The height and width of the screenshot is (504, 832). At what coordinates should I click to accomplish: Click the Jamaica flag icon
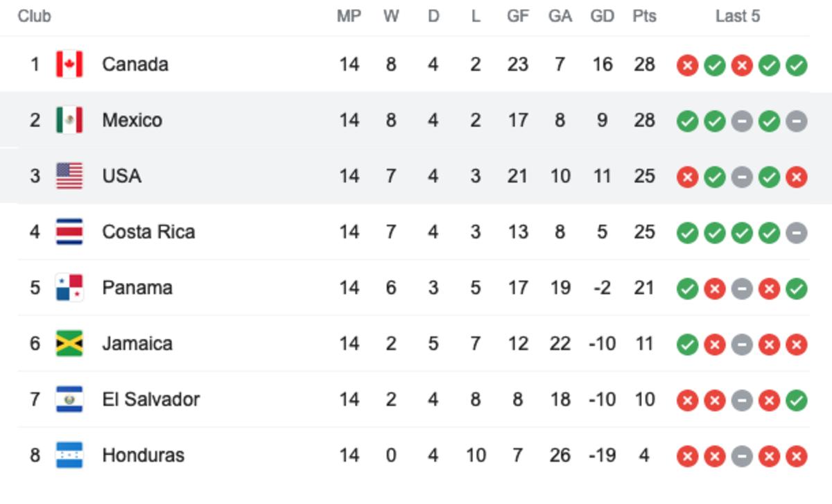pos(69,343)
